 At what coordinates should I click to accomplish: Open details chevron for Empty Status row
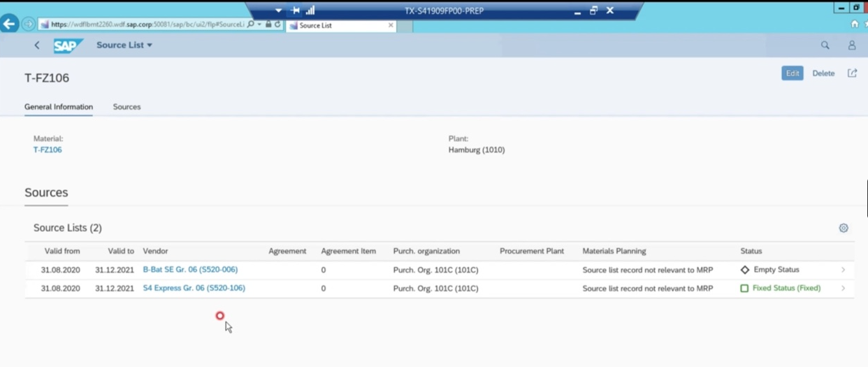pyautogui.click(x=843, y=270)
